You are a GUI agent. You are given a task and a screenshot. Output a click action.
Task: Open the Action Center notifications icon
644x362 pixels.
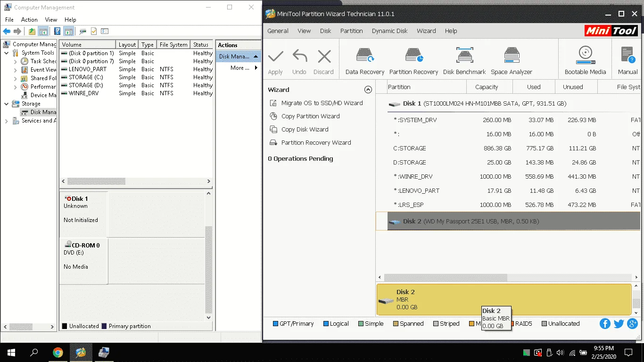click(x=629, y=353)
